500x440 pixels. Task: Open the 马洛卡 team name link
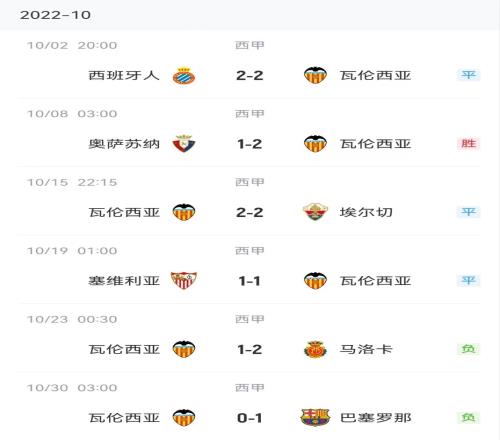click(x=366, y=349)
